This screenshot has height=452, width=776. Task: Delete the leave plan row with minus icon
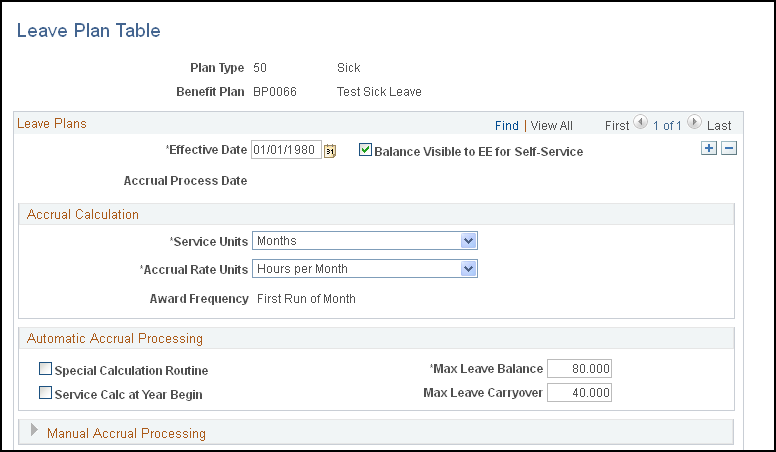729,148
